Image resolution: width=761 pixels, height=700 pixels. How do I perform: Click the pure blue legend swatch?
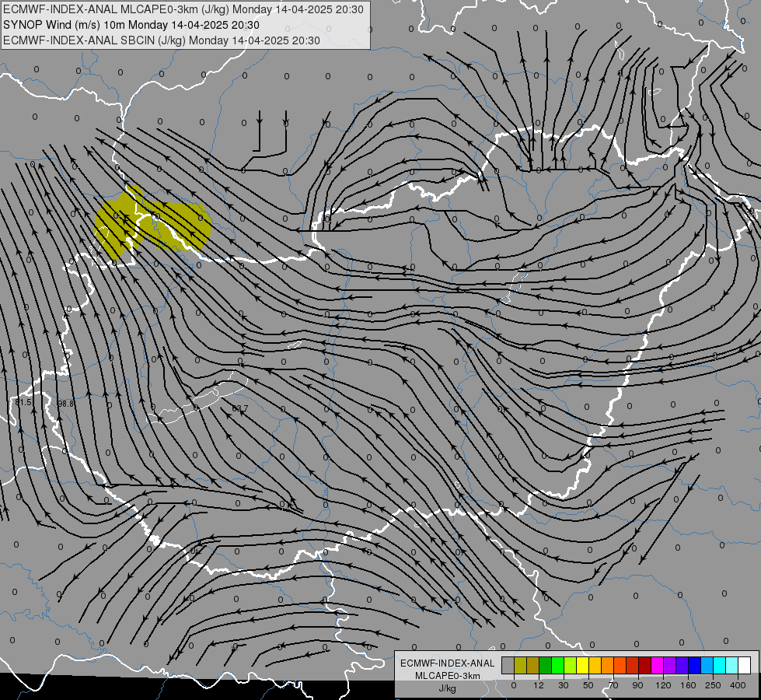tap(694, 666)
